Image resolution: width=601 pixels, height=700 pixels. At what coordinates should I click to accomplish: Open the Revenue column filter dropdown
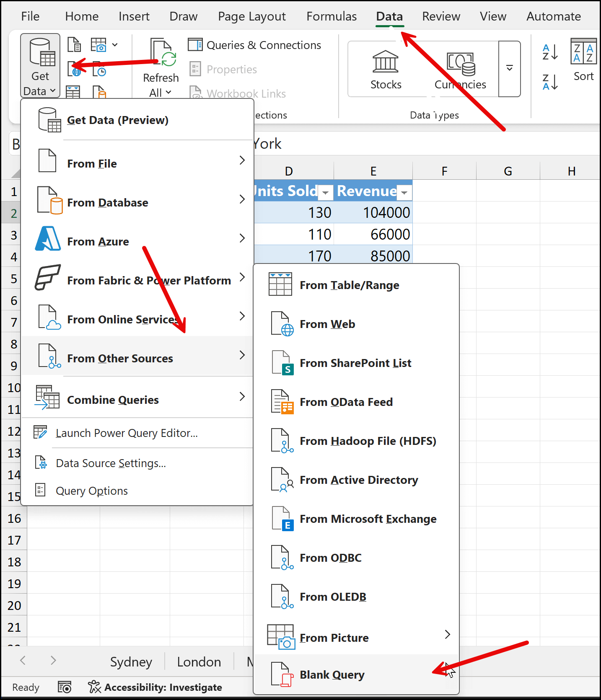pos(404,192)
